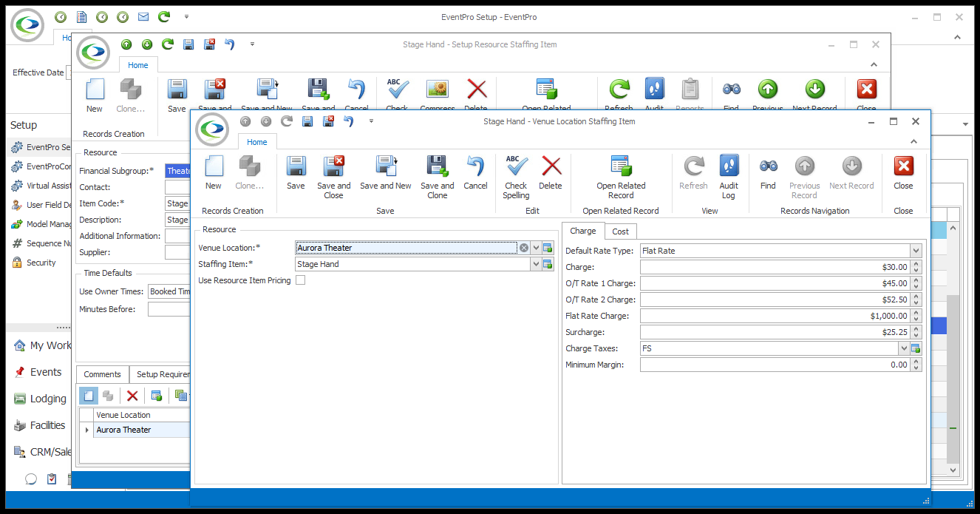Switch to Setup Requirements tab
The height and width of the screenshot is (514, 980).
pyautogui.click(x=162, y=374)
